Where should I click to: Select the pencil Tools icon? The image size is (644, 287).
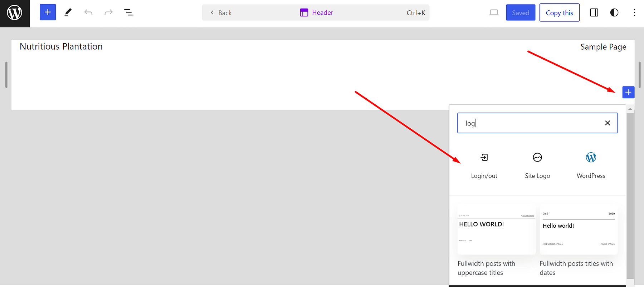pos(68,13)
